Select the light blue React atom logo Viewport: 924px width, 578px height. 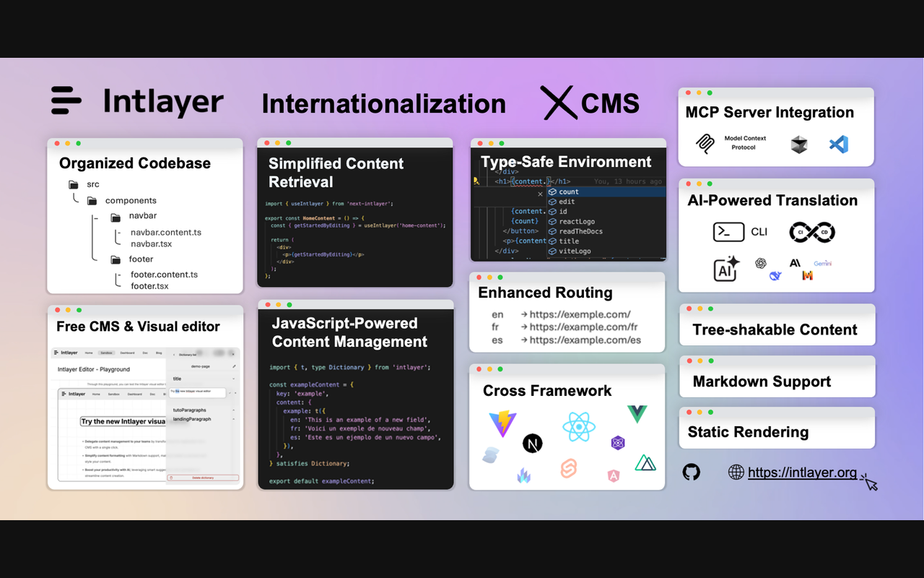coord(579,426)
